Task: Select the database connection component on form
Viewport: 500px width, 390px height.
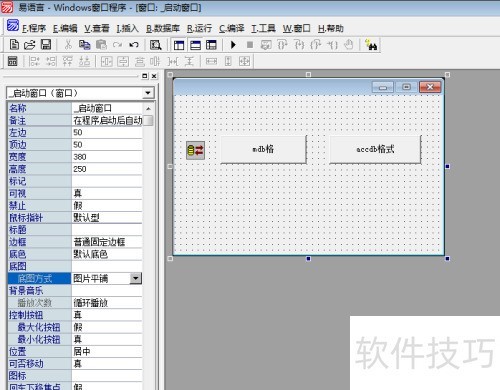Action: click(x=195, y=150)
